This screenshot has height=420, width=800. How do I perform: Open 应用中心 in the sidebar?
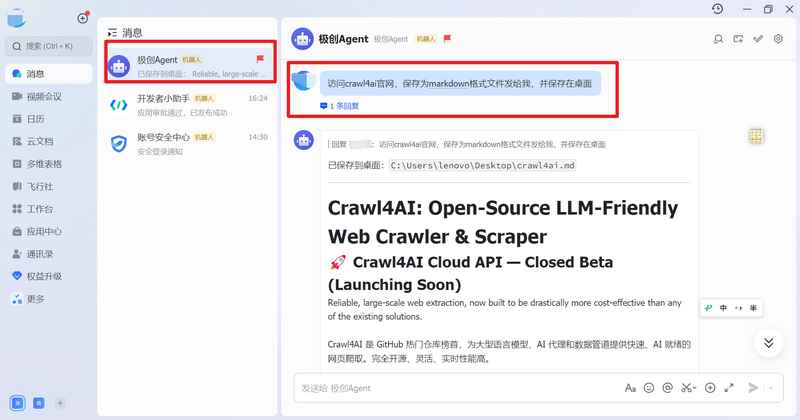point(49,231)
